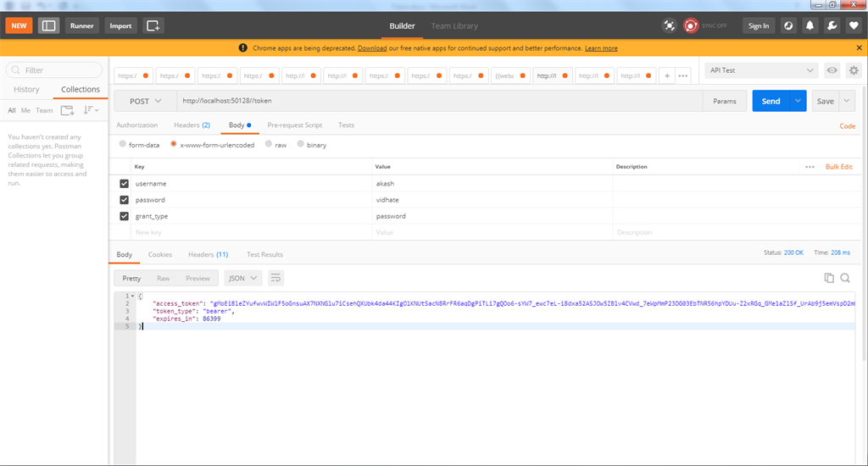Open the History sidebar tab
The image size is (868, 466).
(26, 89)
